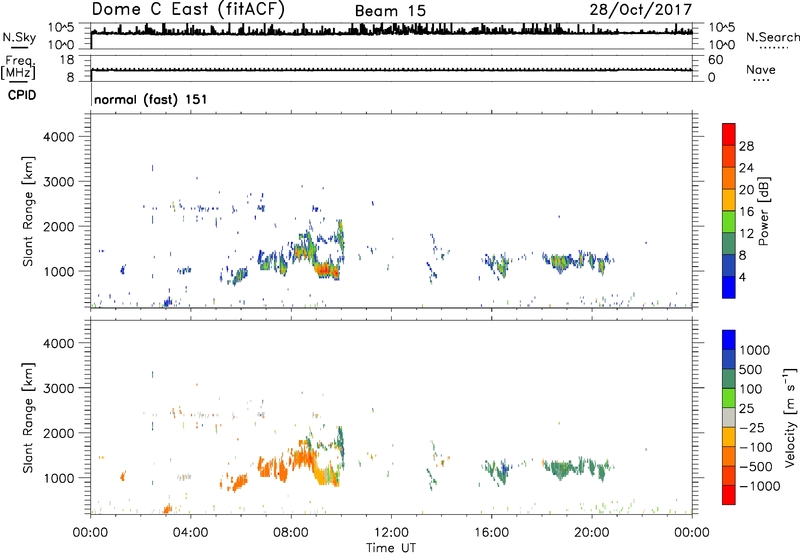This screenshot has width=800, height=554.
Task: Click the 'N.Sky' axis label
Action: (x=19, y=37)
